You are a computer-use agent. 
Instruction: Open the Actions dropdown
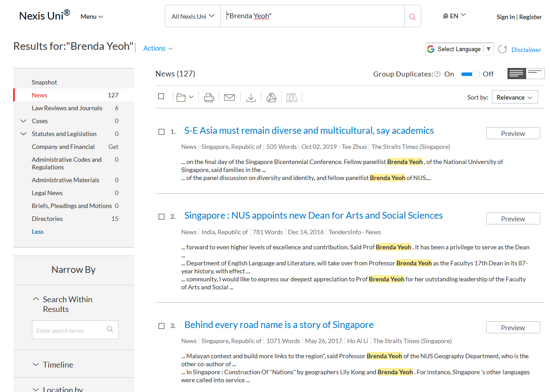158,48
